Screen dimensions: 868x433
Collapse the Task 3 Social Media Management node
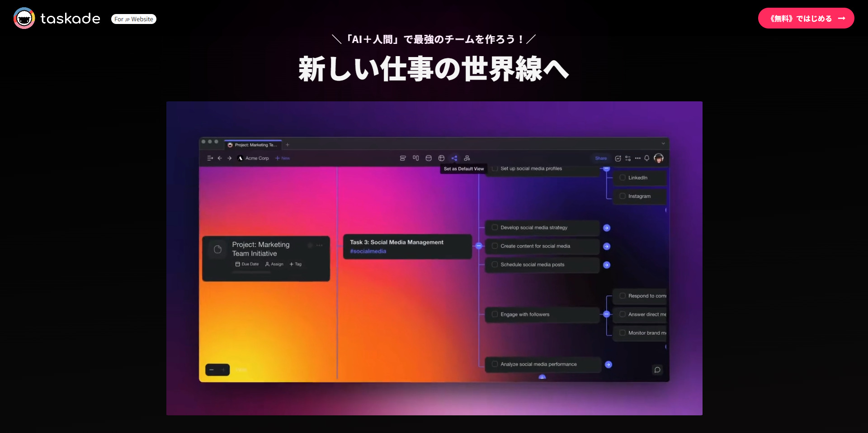pos(479,246)
